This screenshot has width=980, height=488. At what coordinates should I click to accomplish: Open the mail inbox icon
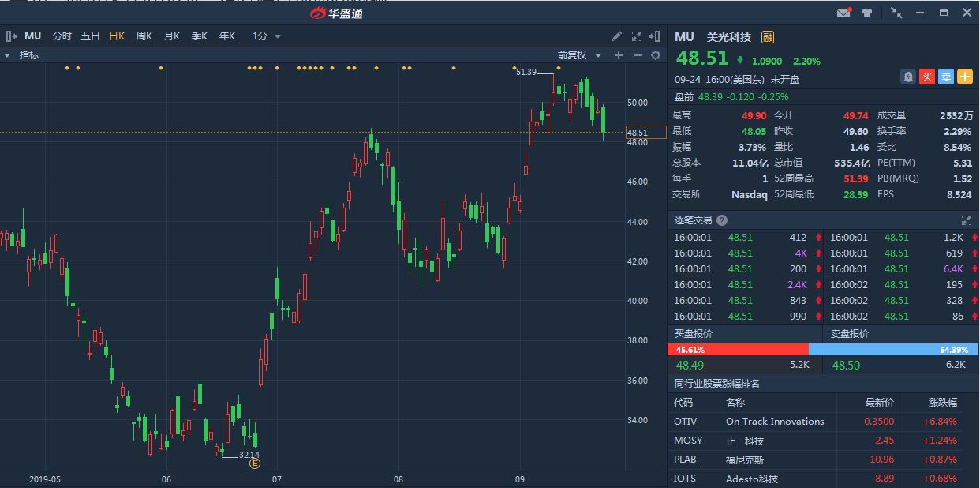pos(844,13)
